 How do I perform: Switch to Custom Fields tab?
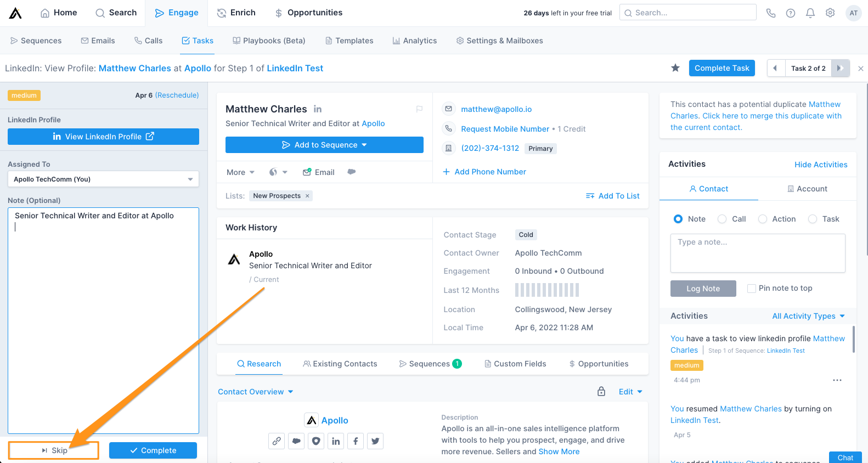coord(515,364)
